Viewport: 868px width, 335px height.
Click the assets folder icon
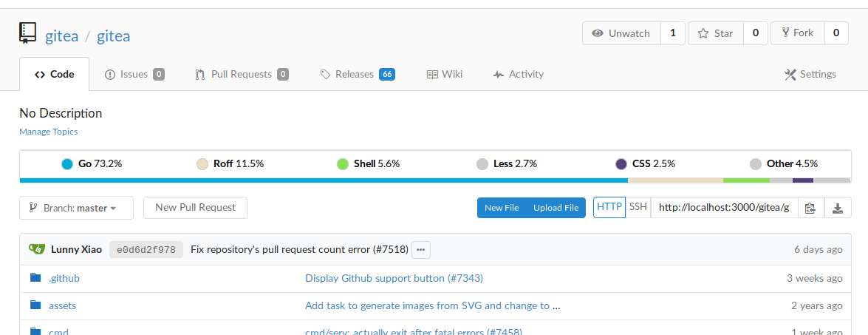point(36,305)
